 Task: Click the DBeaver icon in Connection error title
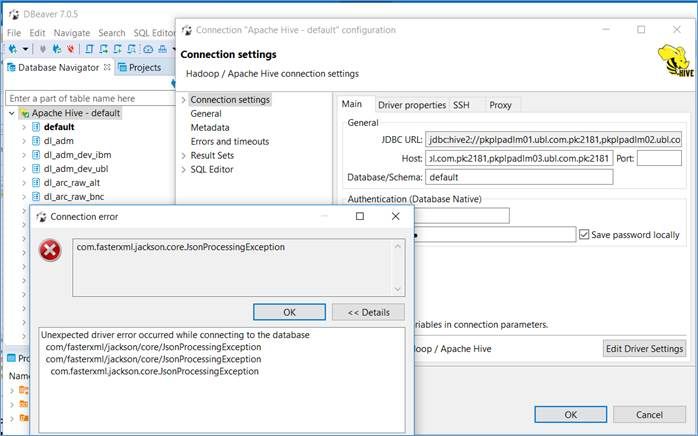point(41,217)
